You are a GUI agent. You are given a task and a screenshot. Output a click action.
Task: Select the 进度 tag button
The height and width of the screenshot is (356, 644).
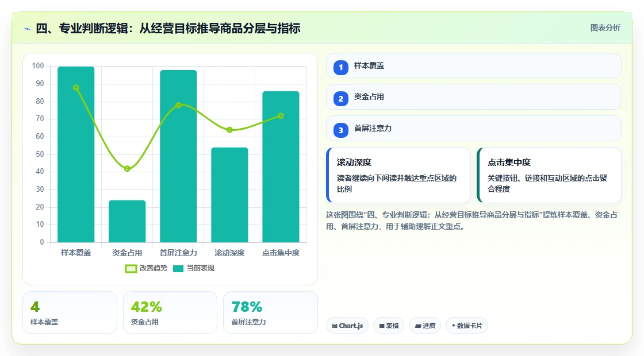425,326
